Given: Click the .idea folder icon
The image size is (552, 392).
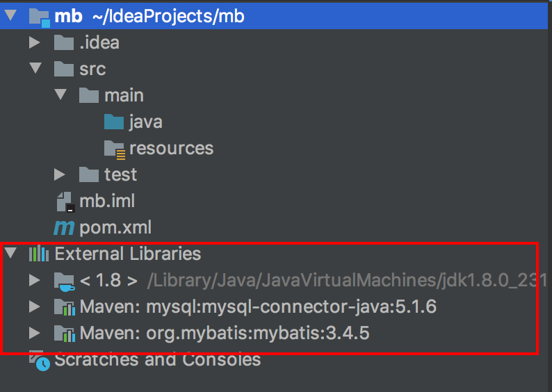Looking at the screenshot, I should pos(64,43).
